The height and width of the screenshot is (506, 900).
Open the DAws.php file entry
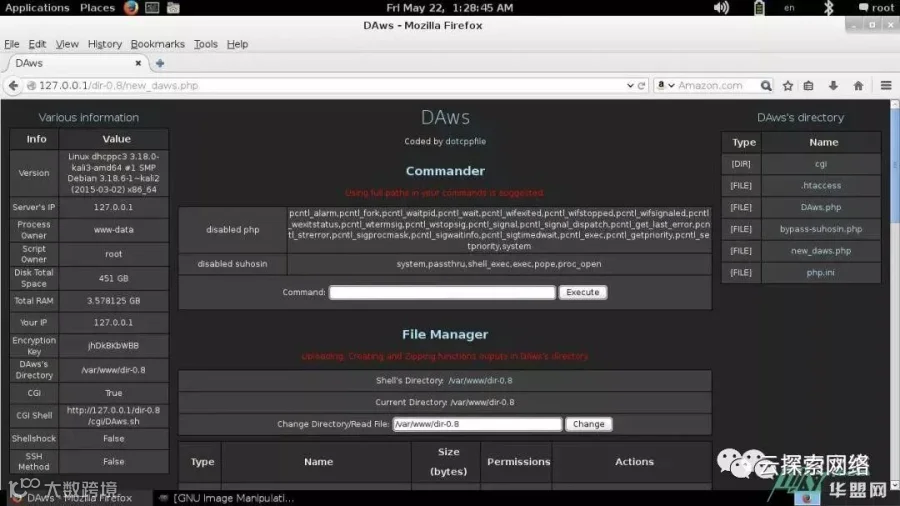pyautogui.click(x=821, y=208)
